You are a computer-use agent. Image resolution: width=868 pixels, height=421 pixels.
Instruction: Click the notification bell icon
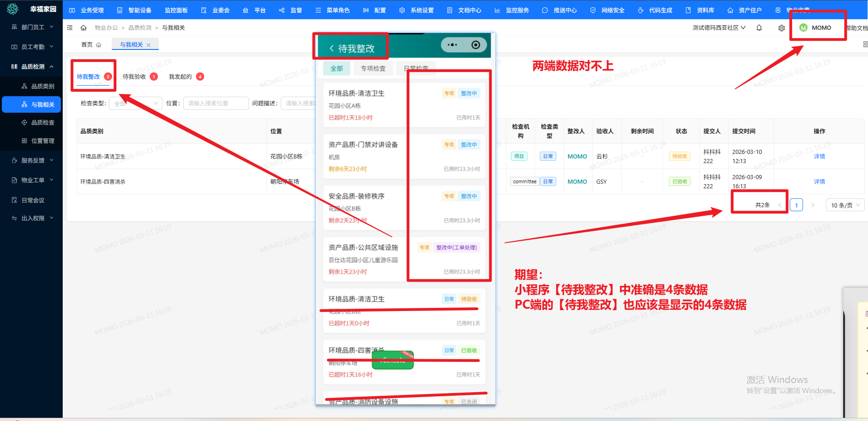(759, 28)
